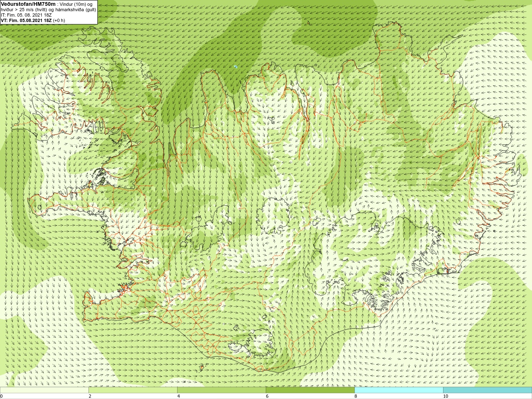Click the "hviður > 25 m/s (hvítt)" description line
This screenshot has width=532, height=399.
pos(48,10)
